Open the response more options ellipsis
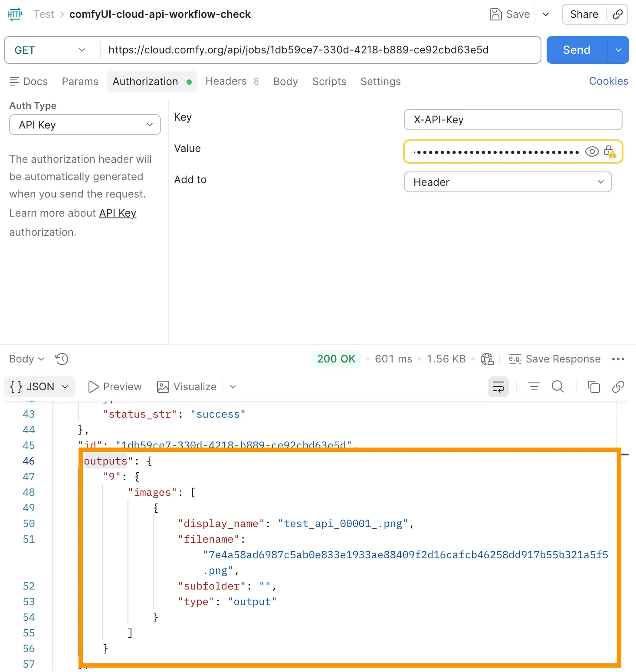 pos(618,359)
